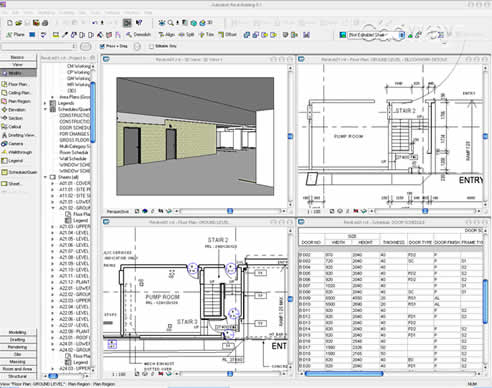Select the Ceiling Plan view tool
492x388 pixels.
16,93
